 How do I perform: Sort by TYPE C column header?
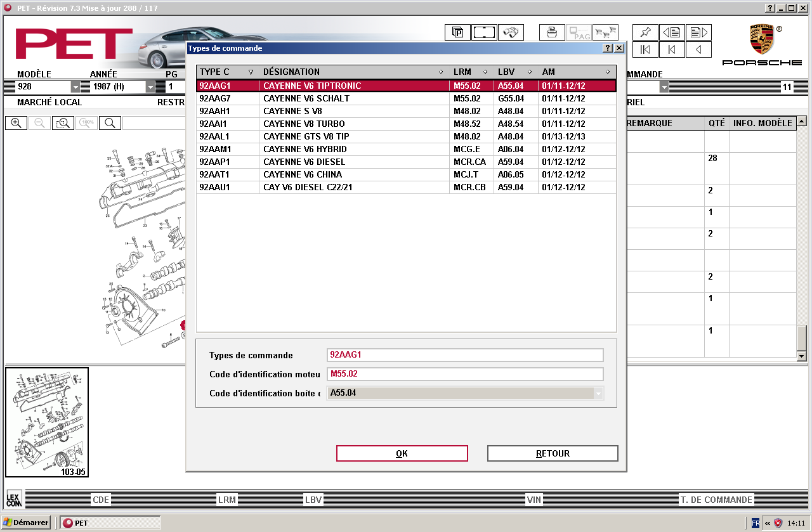(227, 72)
